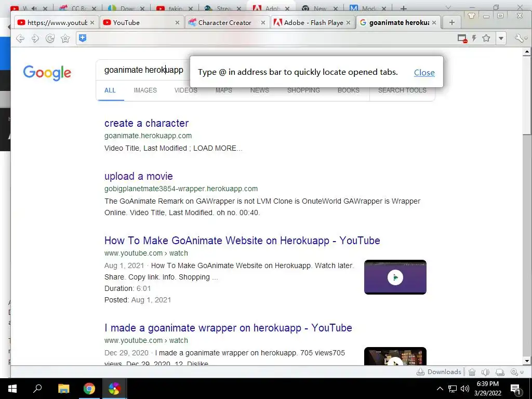The height and width of the screenshot is (399, 532).
Task: Close the tooltip with the Close link
Action: (424, 72)
